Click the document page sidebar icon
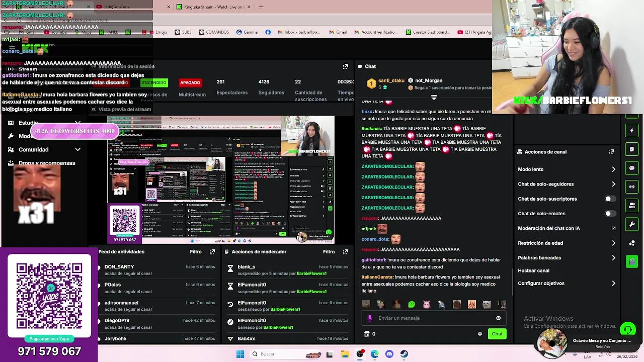This screenshot has width=644, height=362. (x=632, y=149)
